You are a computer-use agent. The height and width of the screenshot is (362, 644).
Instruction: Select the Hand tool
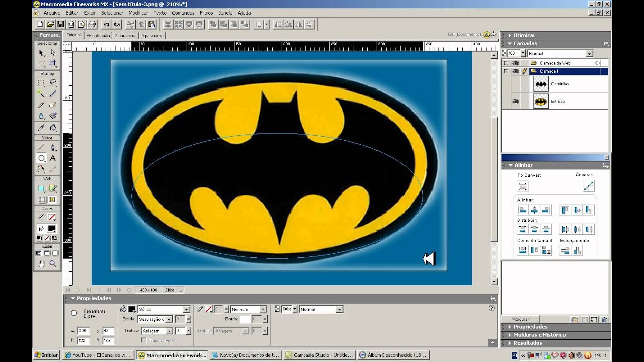tap(41, 263)
